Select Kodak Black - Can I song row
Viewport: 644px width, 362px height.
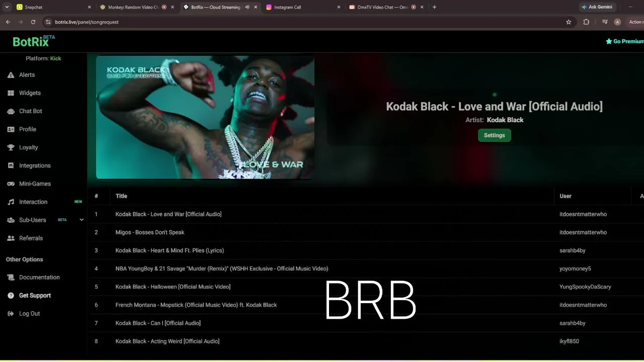365,323
